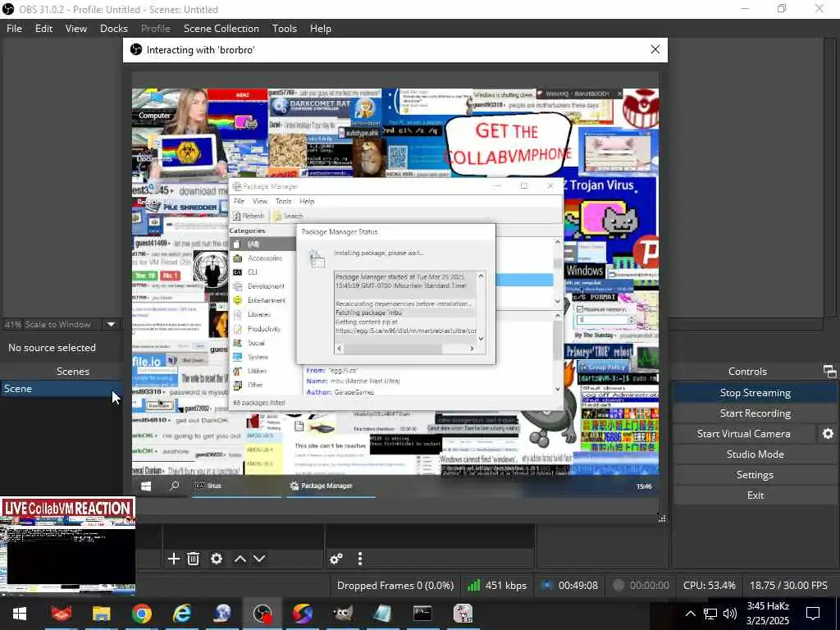Select Accessories category in Package Manager
840x630 pixels.
click(x=263, y=258)
